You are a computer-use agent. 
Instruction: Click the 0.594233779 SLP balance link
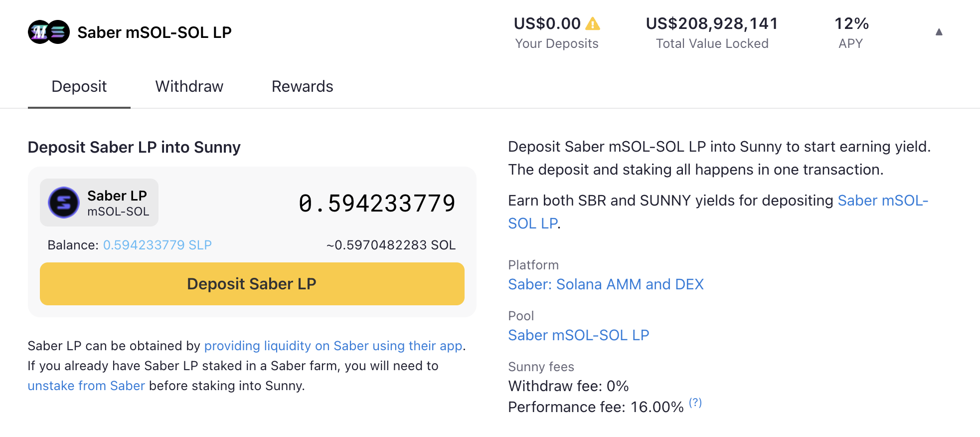tap(158, 245)
